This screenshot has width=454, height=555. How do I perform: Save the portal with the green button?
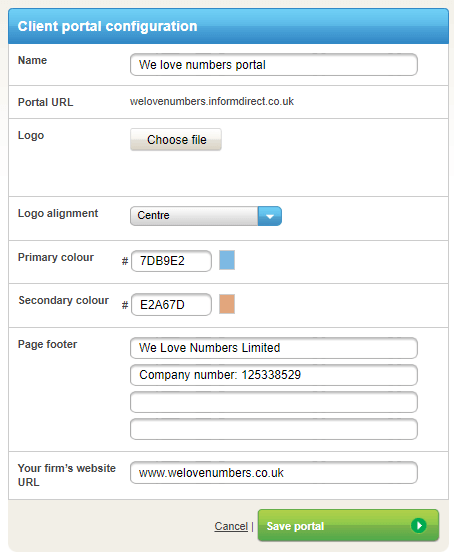pyautogui.click(x=348, y=525)
